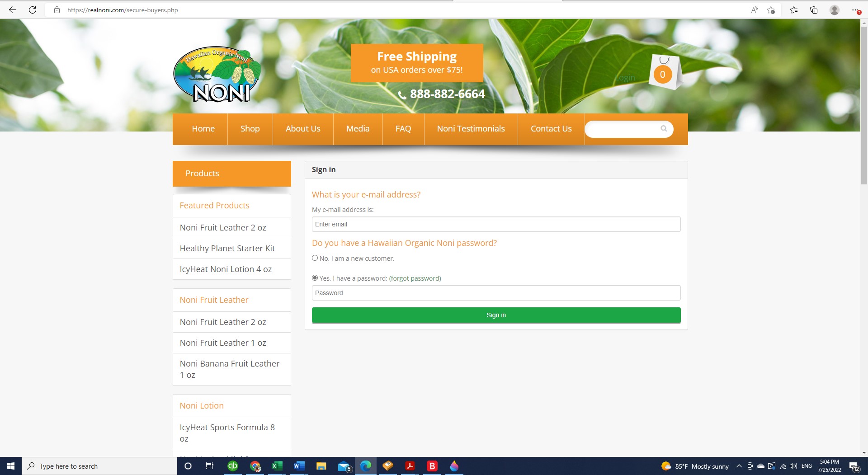Open the red B app on taskbar
The image size is (868, 475).
point(432,466)
